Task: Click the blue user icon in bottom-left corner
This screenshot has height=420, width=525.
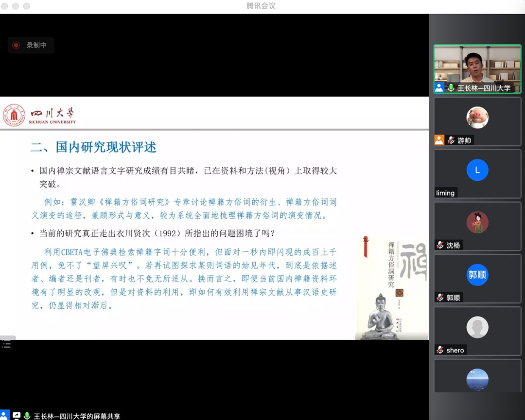Action: coord(4,416)
